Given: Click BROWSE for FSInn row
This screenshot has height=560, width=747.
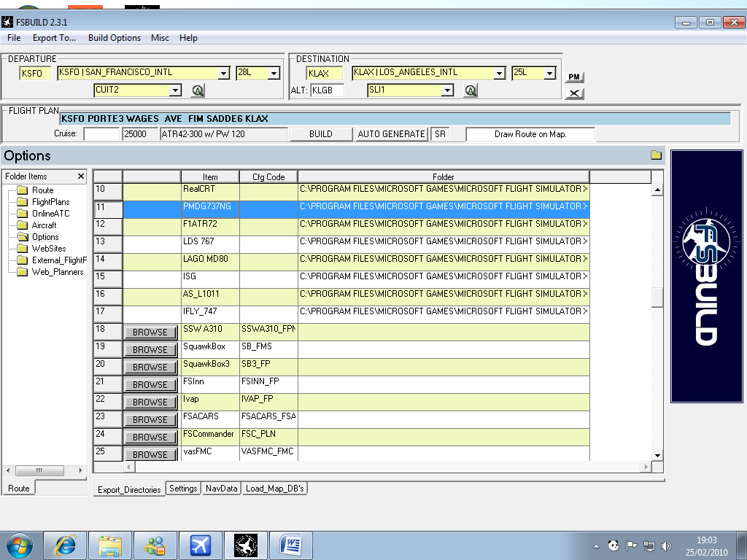Looking at the screenshot, I should (x=150, y=385).
